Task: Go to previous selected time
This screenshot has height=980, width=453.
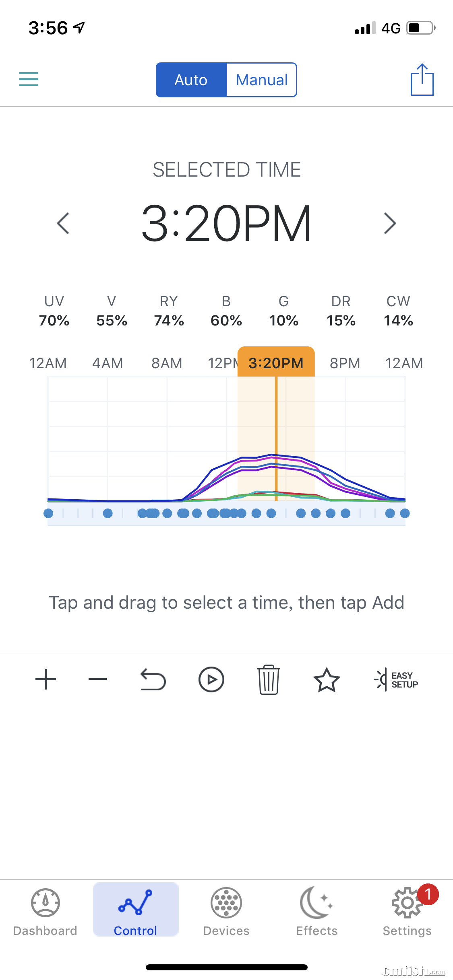Action: click(x=63, y=223)
